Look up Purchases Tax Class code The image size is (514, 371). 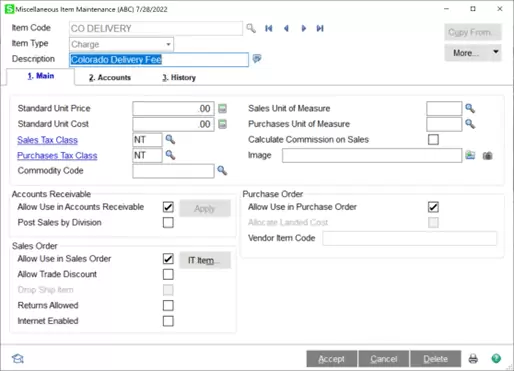pyautogui.click(x=170, y=155)
